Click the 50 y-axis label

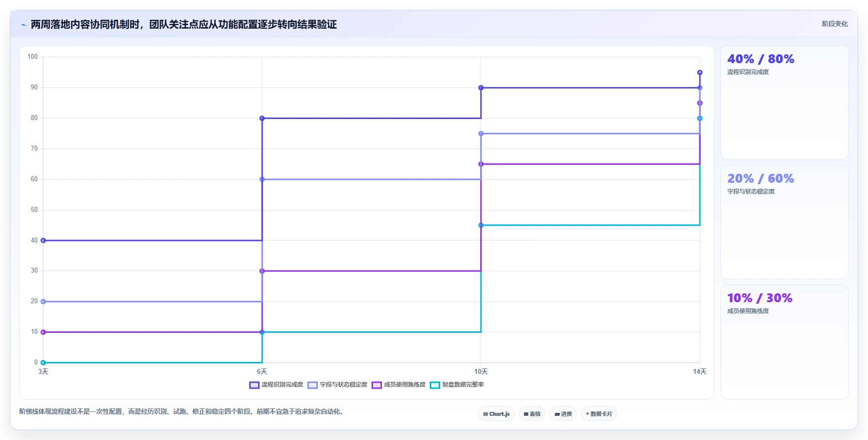click(34, 210)
